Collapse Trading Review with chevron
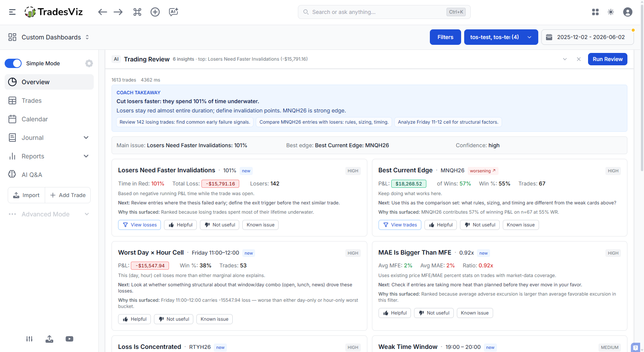This screenshot has height=352, width=644. pos(565,59)
